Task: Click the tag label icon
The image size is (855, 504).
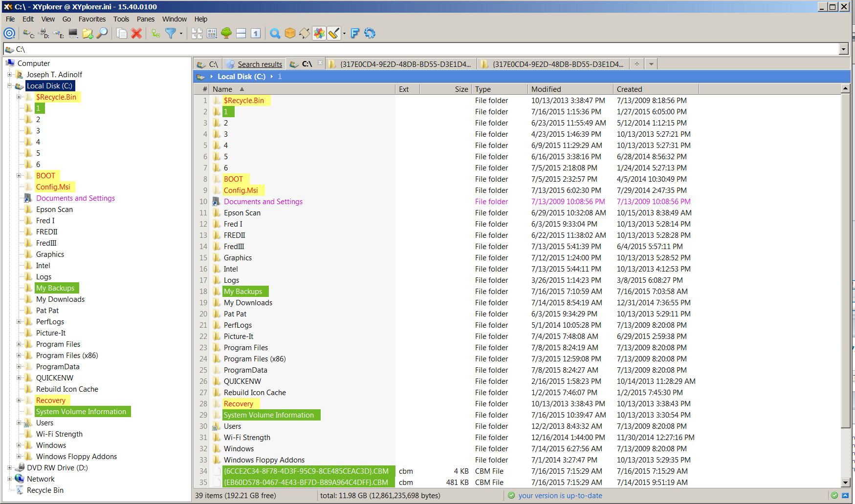Action: 305,33
